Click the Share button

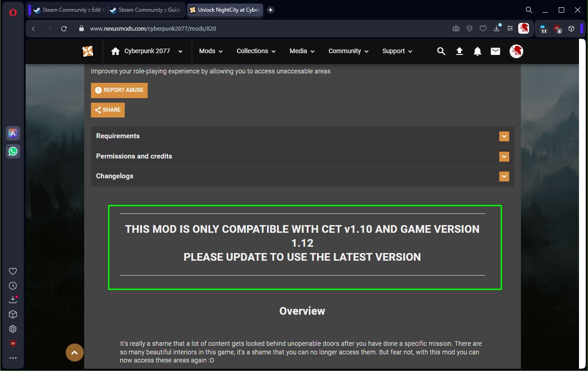click(x=108, y=110)
